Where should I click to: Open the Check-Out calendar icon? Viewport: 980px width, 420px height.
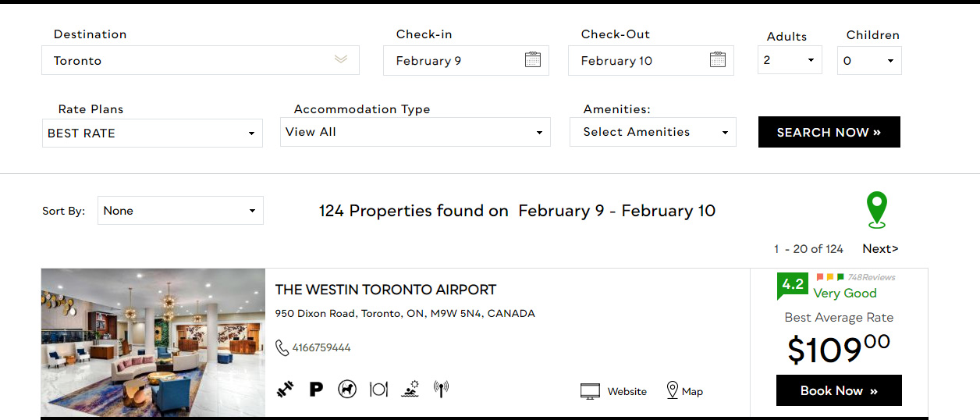click(718, 59)
